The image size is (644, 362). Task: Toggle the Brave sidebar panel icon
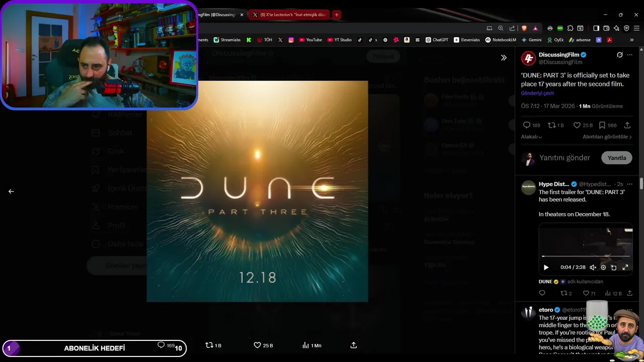(596, 28)
